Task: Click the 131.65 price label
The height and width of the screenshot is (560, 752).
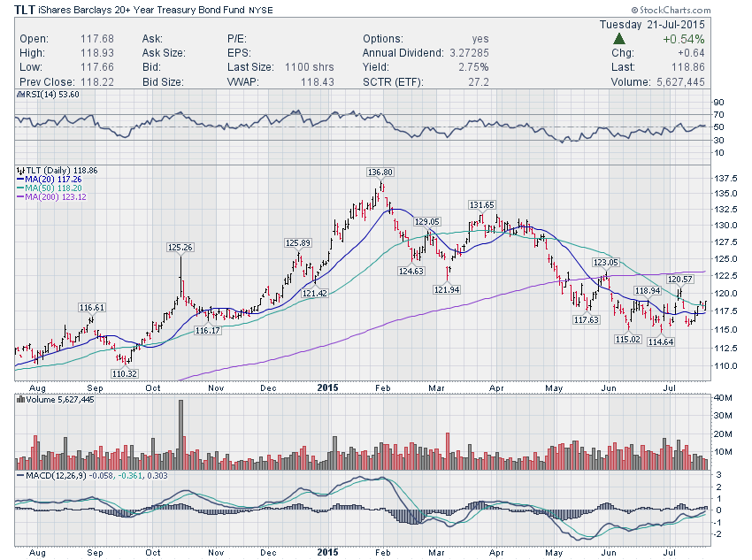Action: [x=482, y=204]
